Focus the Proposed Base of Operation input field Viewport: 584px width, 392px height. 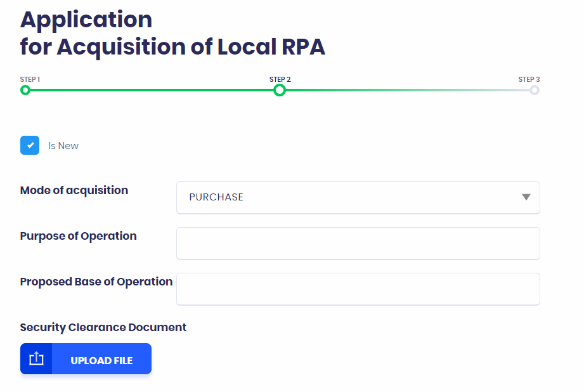click(358, 289)
